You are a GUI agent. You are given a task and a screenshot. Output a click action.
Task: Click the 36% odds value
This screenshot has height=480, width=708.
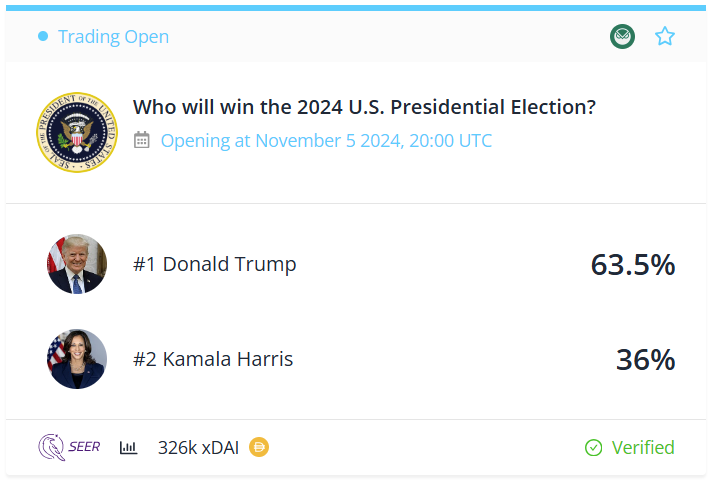tap(646, 360)
